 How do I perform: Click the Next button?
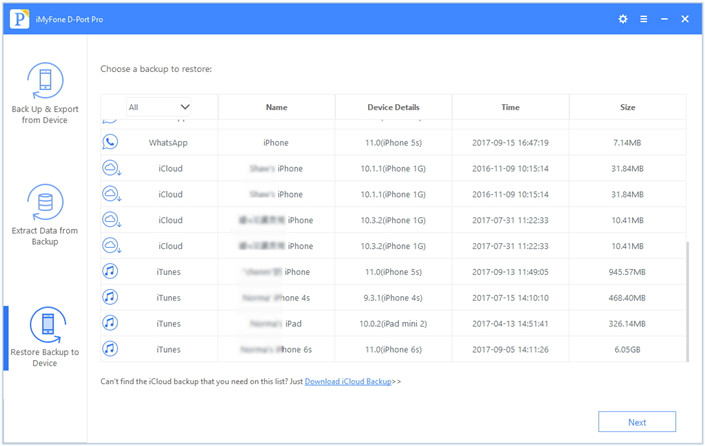point(637,422)
